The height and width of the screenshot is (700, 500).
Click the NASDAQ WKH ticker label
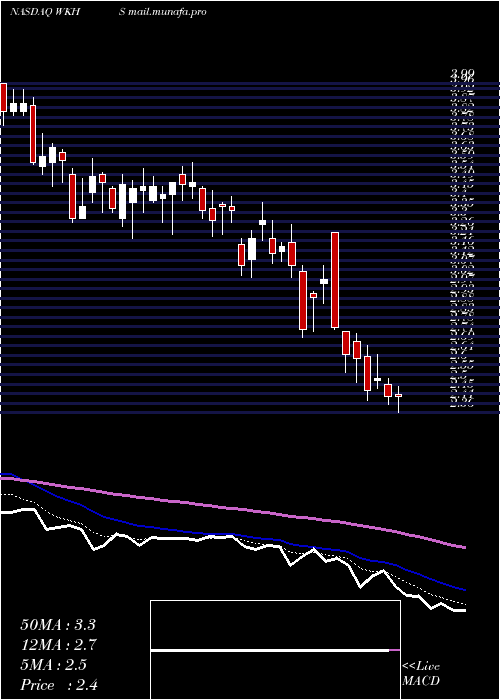point(45,12)
